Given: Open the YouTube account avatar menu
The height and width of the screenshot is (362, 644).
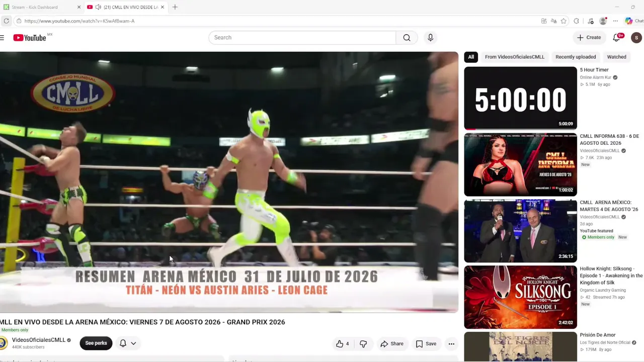Looking at the screenshot, I should tap(636, 38).
